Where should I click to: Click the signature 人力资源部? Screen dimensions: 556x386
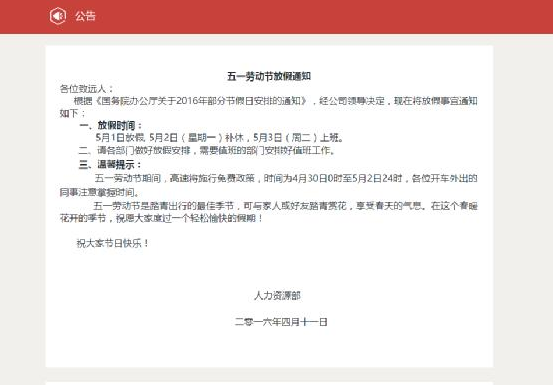coord(277,296)
